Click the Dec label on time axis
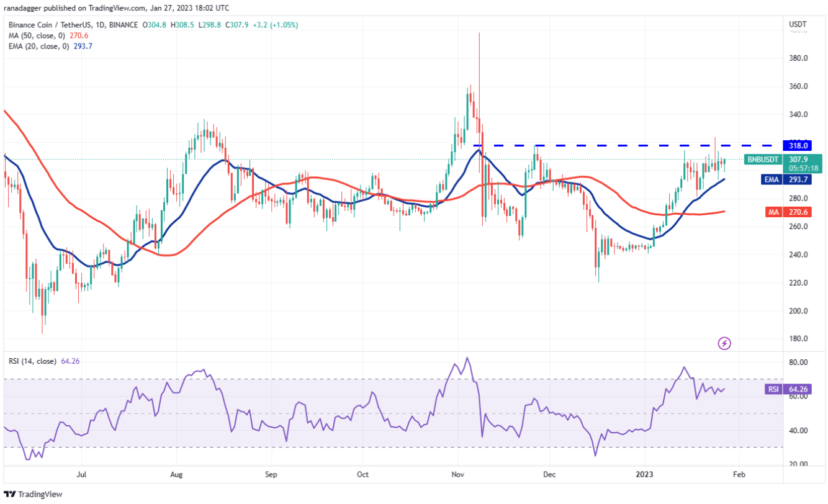The width and height of the screenshot is (828, 504). tap(550, 475)
